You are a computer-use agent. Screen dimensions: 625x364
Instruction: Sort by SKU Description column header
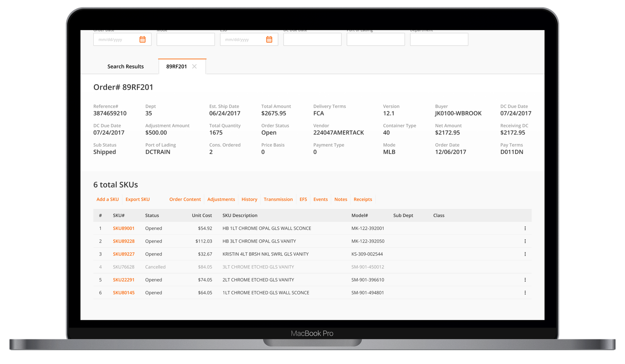coord(240,215)
